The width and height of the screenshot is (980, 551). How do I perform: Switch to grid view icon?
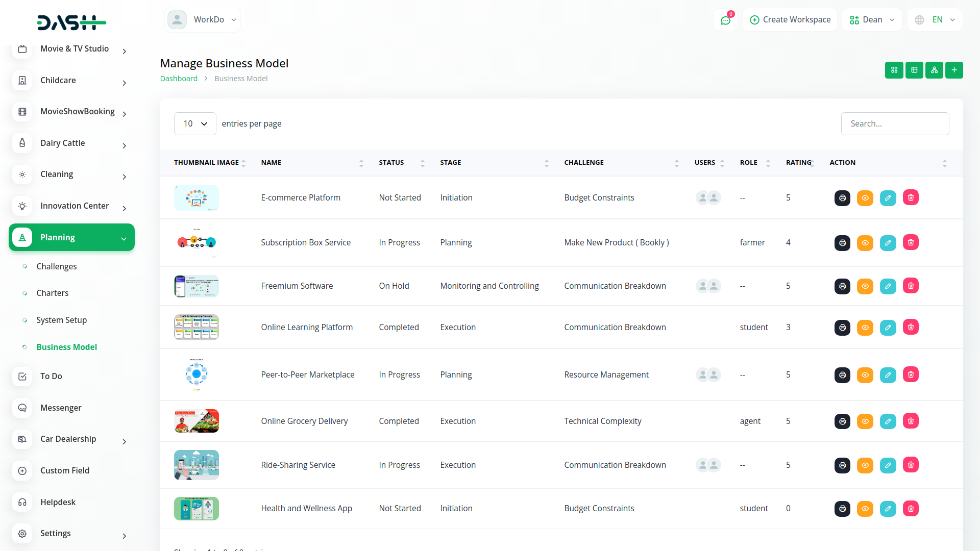(894, 70)
